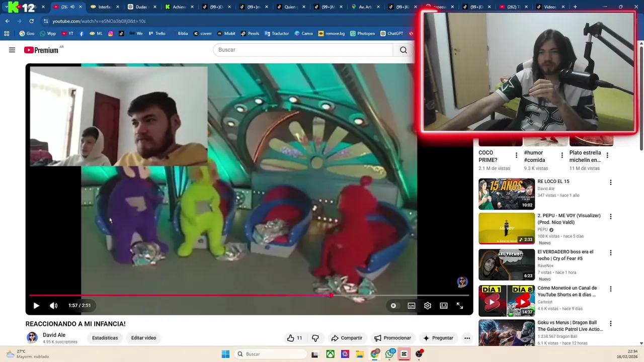Open Cry of Fear #5 video title
The image size is (644, 362).
566,255
